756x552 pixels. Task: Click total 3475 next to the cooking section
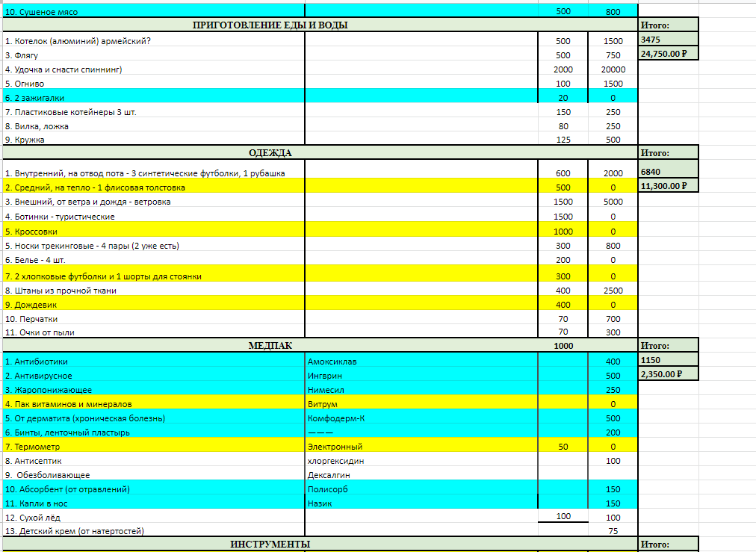click(x=669, y=40)
